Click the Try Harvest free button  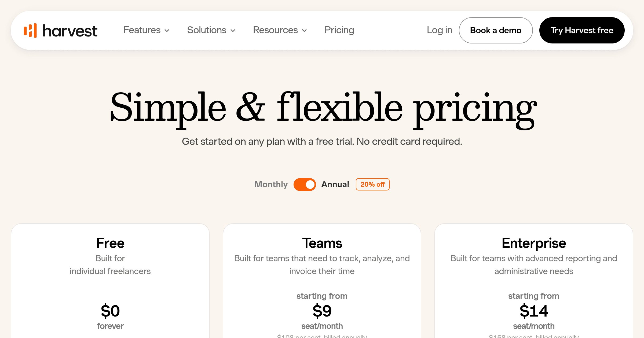pyautogui.click(x=582, y=30)
